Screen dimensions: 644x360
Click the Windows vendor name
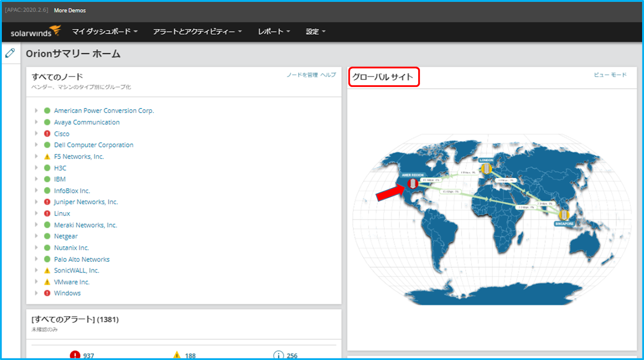point(67,293)
